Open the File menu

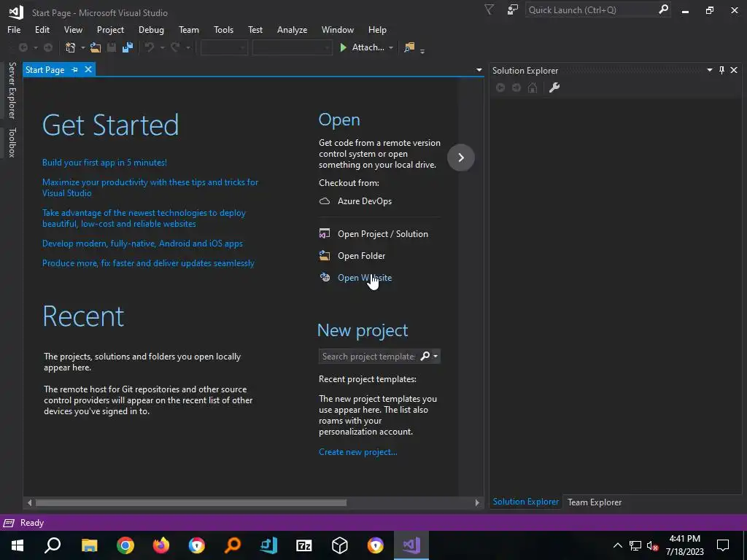click(x=14, y=29)
